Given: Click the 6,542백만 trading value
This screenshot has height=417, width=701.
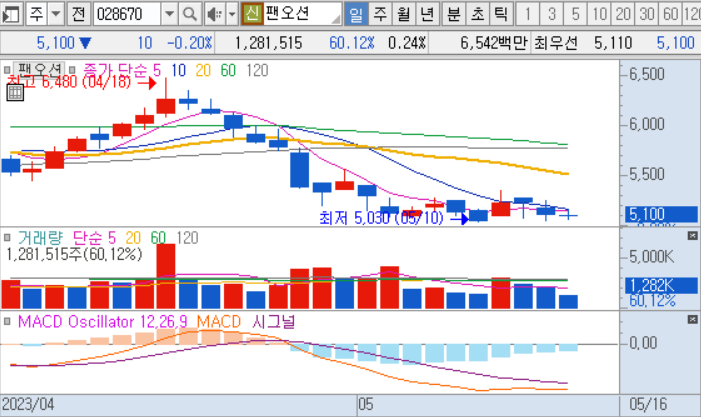Looking at the screenshot, I should coord(494,43).
